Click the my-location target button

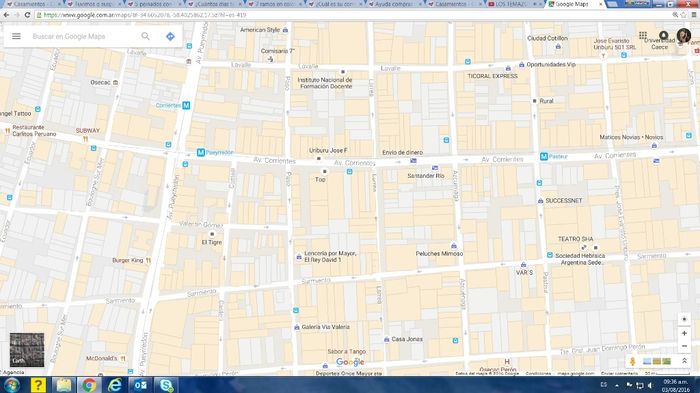(x=684, y=319)
